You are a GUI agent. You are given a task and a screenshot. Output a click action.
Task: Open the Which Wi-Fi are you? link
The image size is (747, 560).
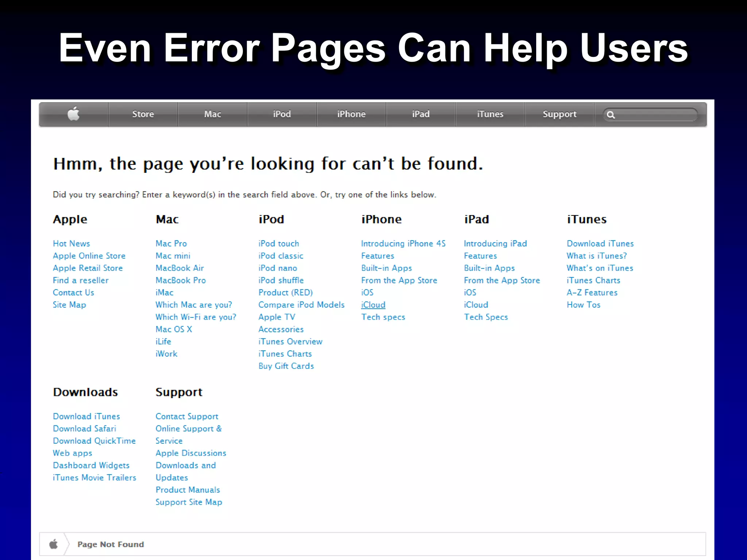[x=196, y=317]
